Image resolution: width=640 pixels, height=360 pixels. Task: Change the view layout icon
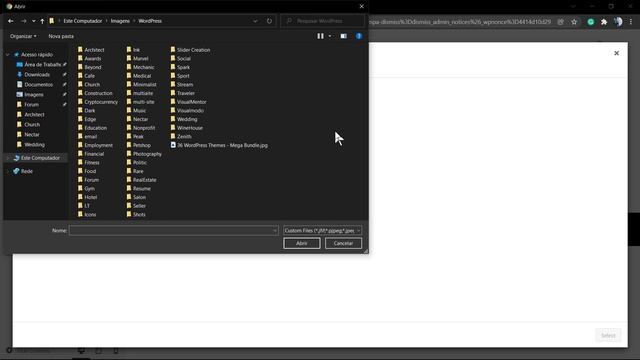click(320, 36)
